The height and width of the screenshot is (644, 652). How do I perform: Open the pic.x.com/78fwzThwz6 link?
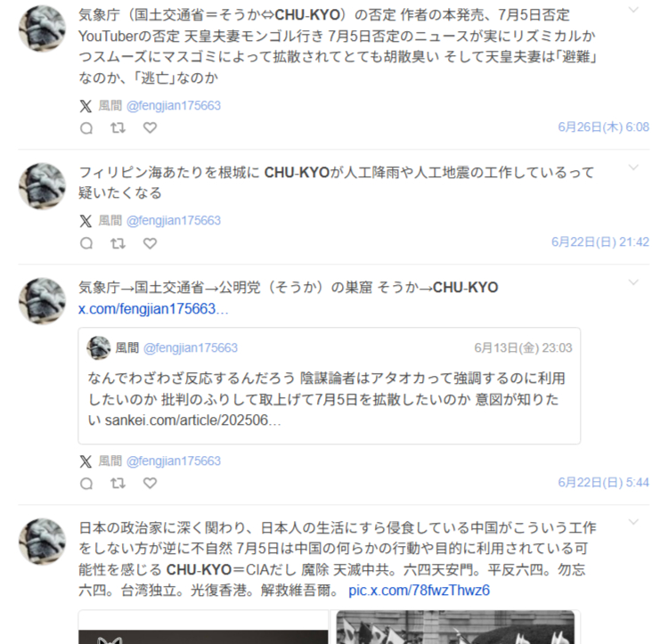pos(420,591)
